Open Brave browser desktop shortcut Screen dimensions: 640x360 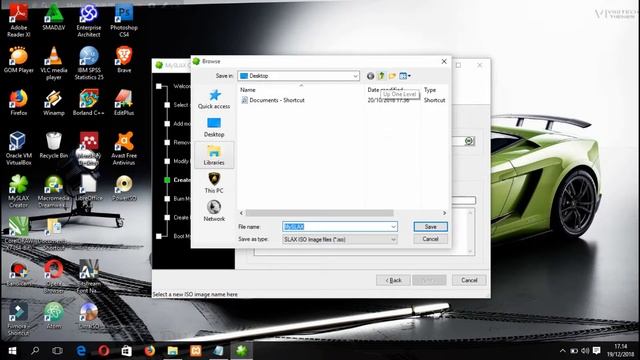tap(124, 60)
